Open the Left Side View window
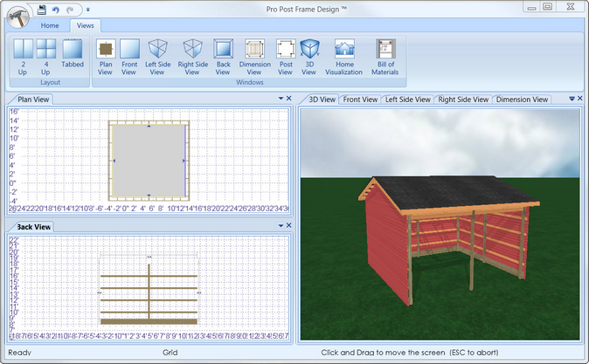 tap(158, 57)
